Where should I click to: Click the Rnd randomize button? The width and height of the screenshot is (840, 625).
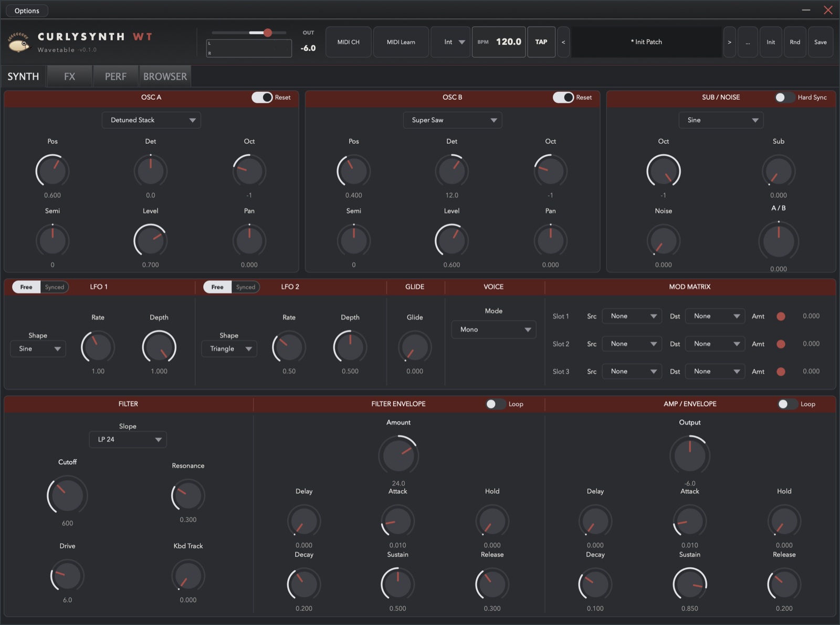point(795,42)
